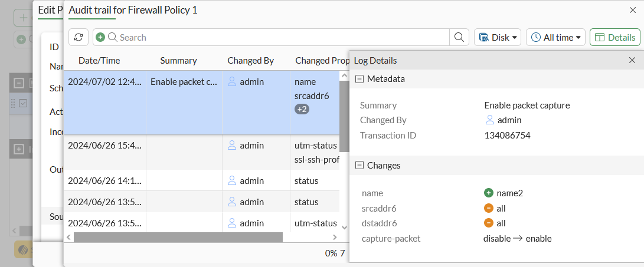Collapse the Metadata section
644x267 pixels.
[359, 78]
